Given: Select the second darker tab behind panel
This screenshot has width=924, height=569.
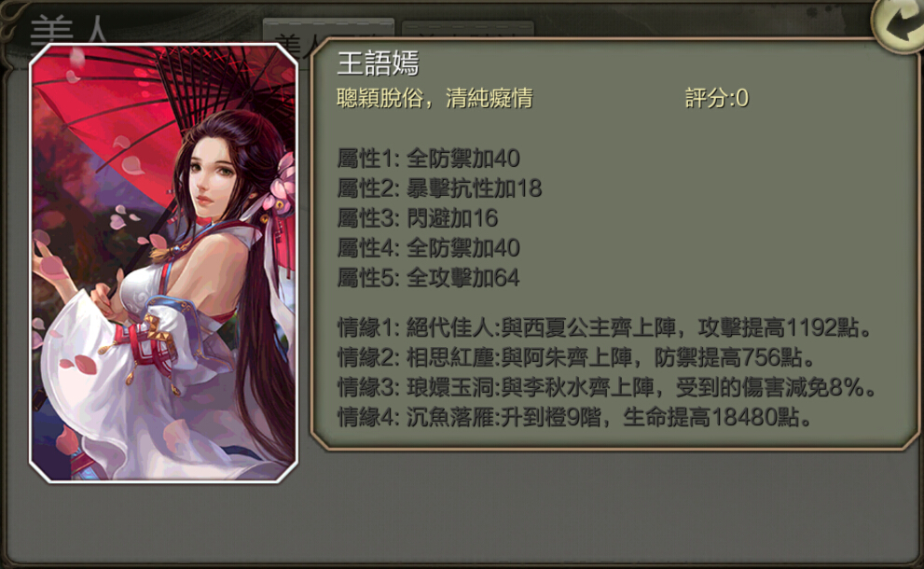Looking at the screenshot, I should (468, 30).
